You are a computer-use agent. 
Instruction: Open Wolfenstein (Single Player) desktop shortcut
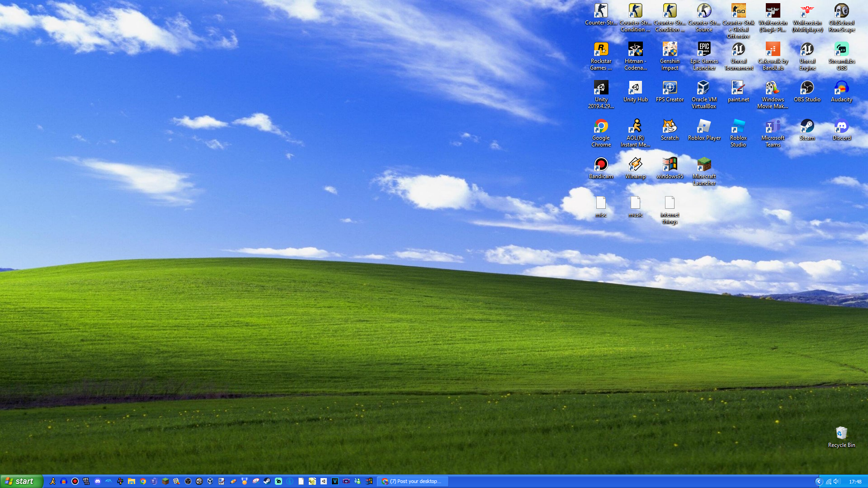pos(773,18)
